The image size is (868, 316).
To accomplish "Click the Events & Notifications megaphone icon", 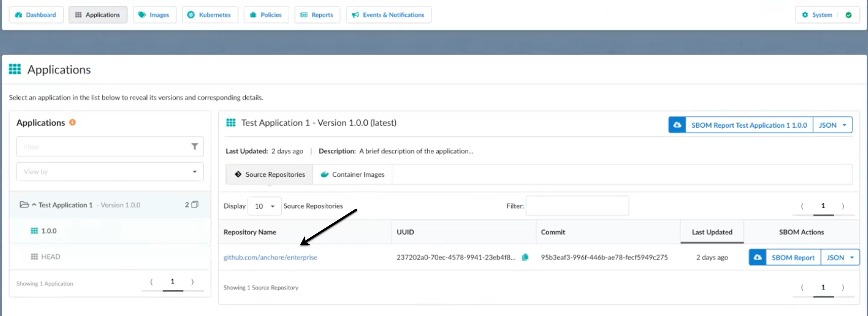I will pyautogui.click(x=355, y=14).
